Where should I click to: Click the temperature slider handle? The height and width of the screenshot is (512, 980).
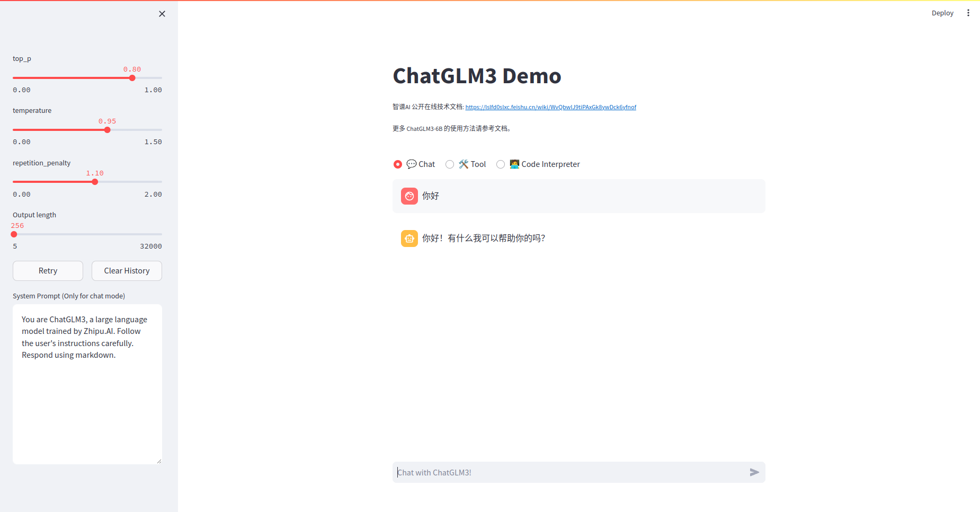coord(108,130)
